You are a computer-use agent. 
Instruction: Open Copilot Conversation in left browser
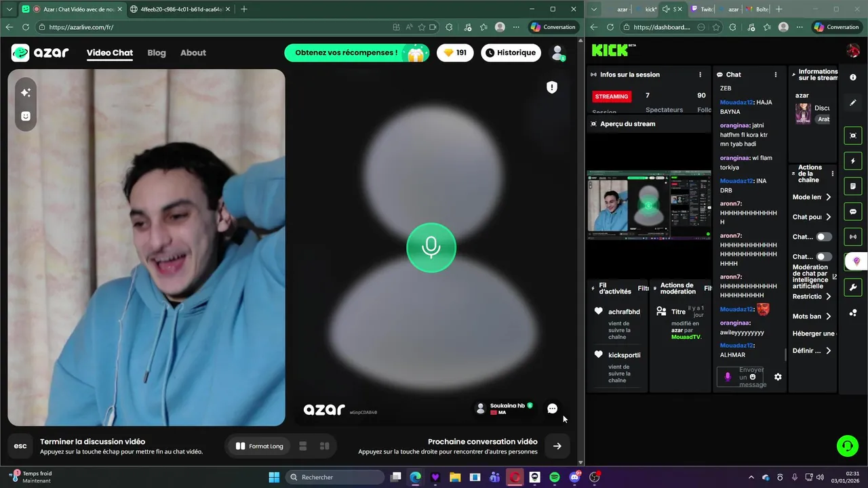click(x=553, y=27)
